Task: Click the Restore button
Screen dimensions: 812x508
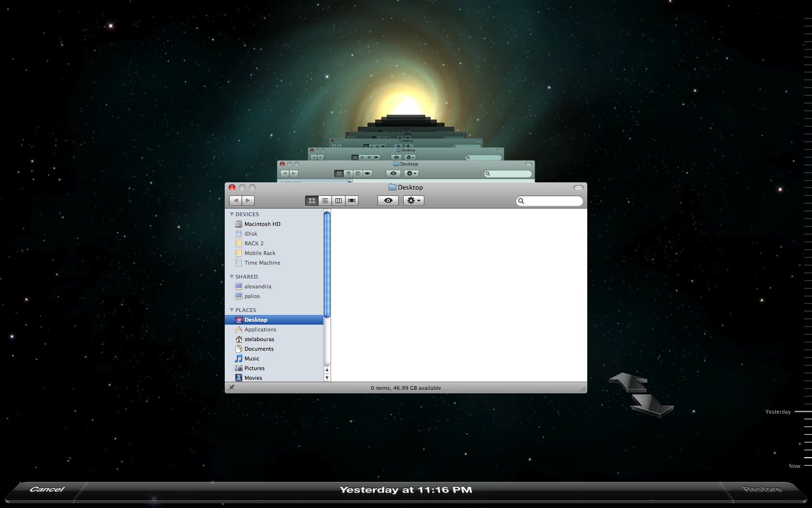Action: tap(762, 490)
